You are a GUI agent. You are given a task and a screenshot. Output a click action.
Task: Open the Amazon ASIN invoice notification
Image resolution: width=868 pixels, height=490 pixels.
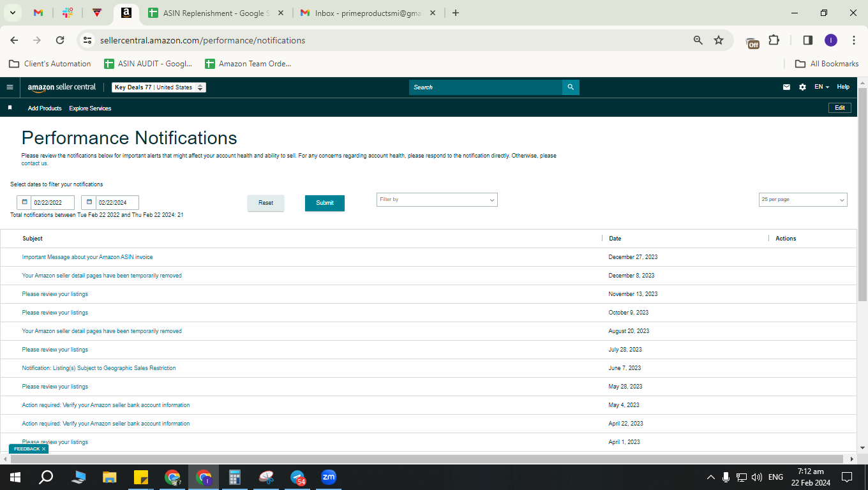pyautogui.click(x=87, y=257)
